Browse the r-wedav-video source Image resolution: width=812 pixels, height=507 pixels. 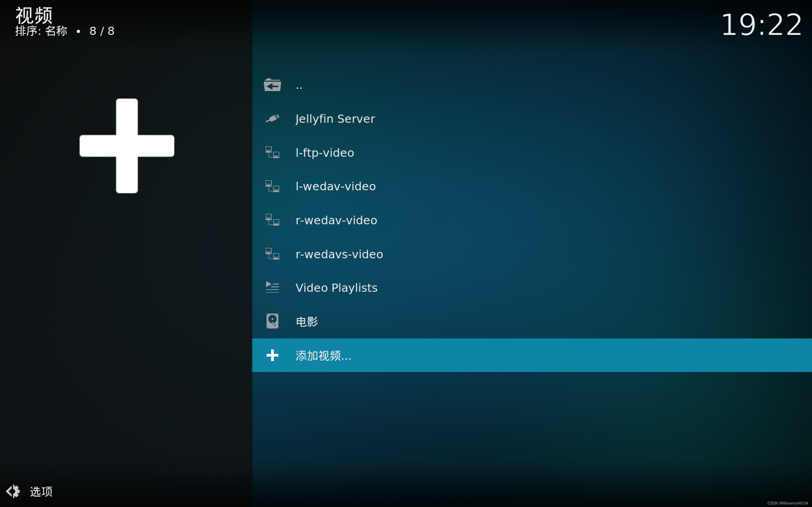point(336,220)
